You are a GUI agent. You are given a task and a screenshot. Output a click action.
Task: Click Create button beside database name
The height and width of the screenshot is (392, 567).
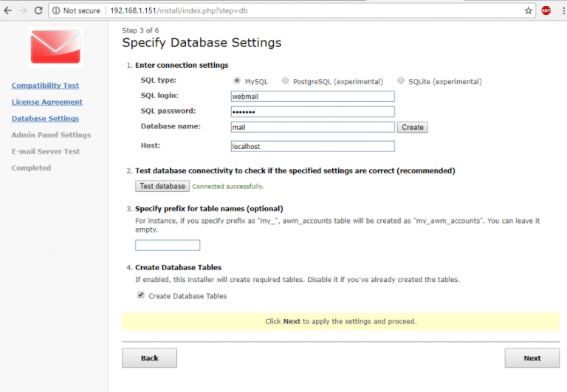pyautogui.click(x=413, y=127)
